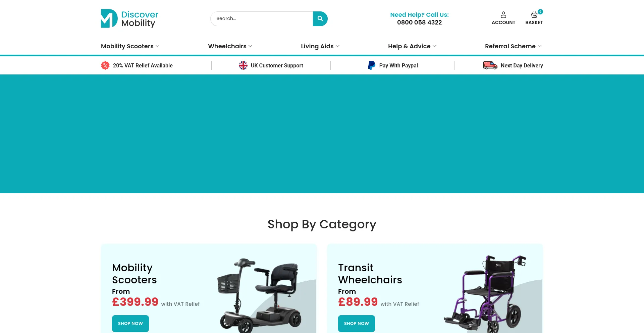
Task: Expand the Mobility Scooters menu chevron
Action: coord(158,46)
